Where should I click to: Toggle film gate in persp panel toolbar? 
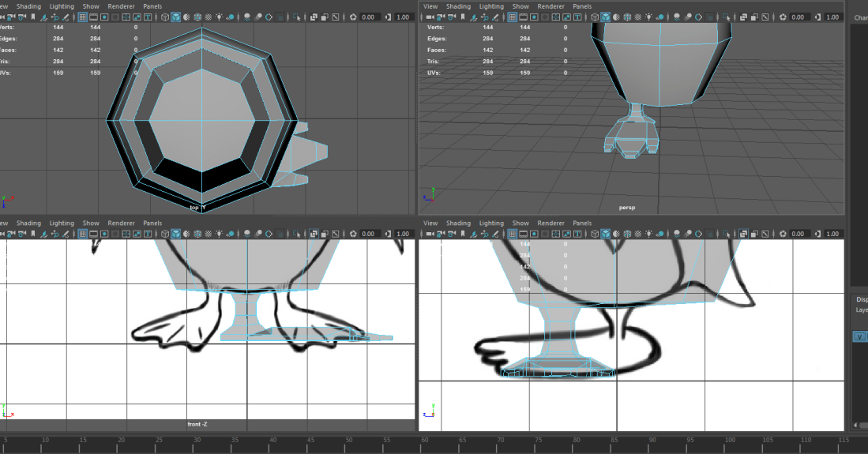tap(523, 17)
